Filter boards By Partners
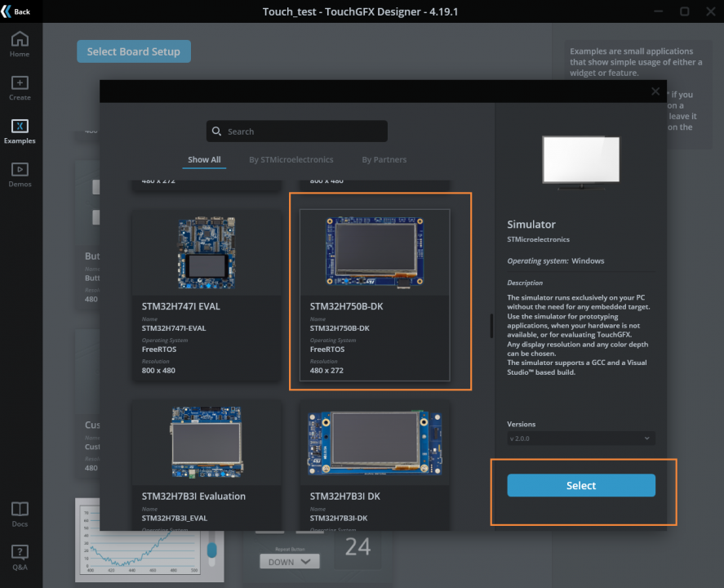Viewport: 724px width, 588px height. 384,160
